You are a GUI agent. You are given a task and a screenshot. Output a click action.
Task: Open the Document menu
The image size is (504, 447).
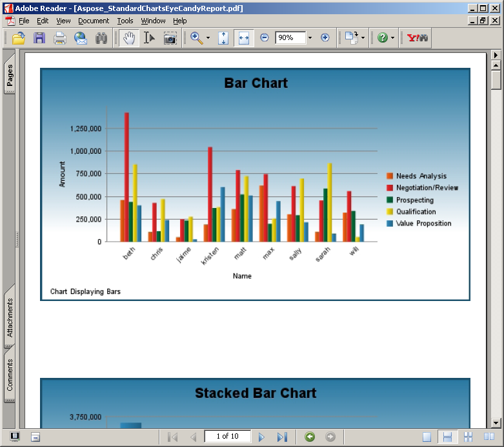pos(94,21)
